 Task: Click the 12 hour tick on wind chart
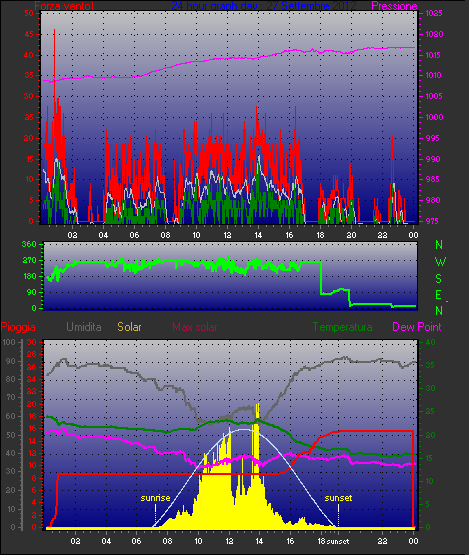click(x=227, y=235)
